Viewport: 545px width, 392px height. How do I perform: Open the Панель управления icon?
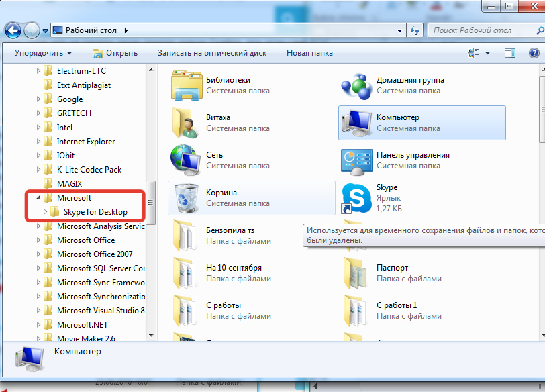[356, 160]
